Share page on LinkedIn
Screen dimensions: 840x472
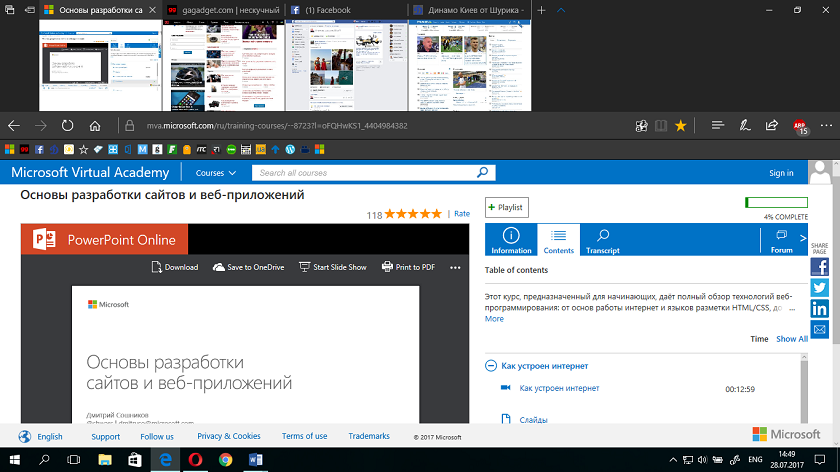pyautogui.click(x=819, y=309)
